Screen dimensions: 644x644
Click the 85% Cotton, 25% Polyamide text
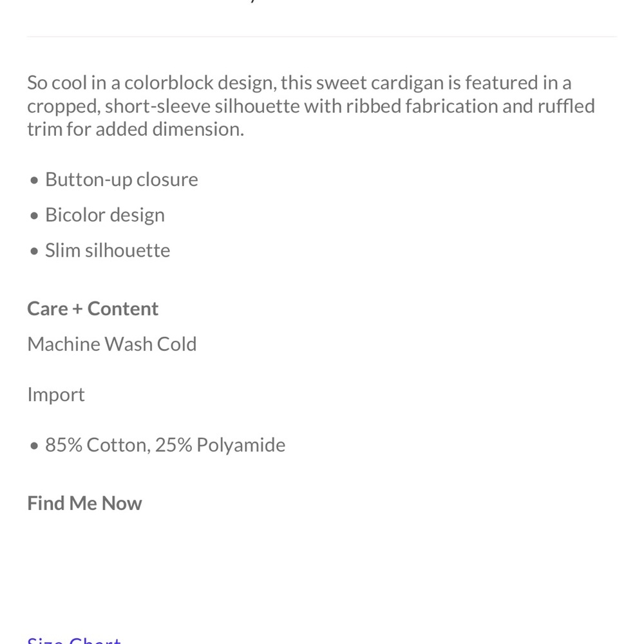[165, 445]
